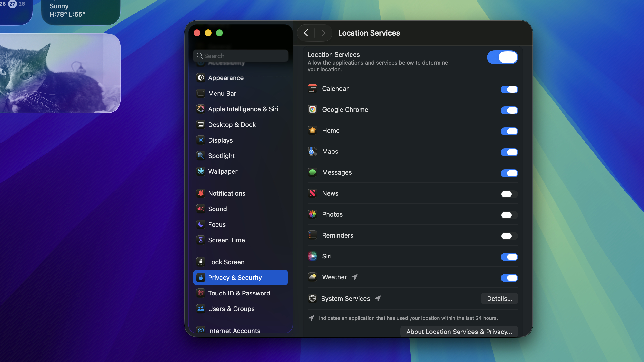Click the Photos app icon
This screenshot has width=644, height=362.
coord(312,214)
